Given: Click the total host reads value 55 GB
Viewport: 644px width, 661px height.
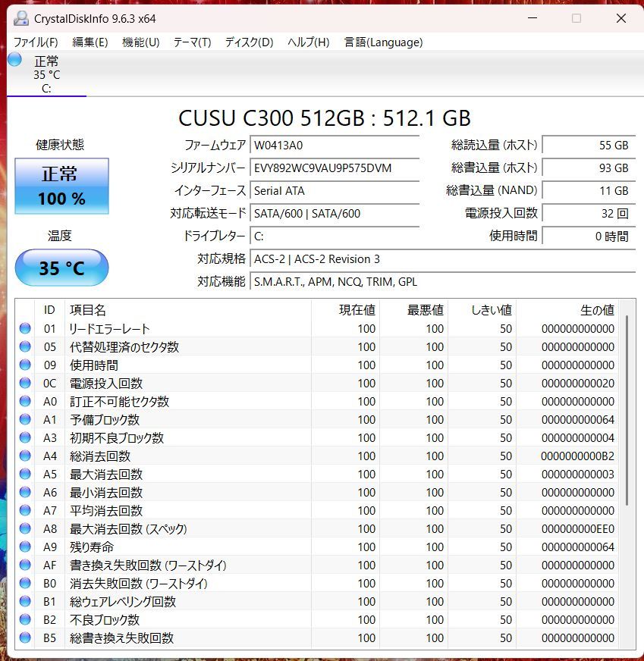Looking at the screenshot, I should (x=589, y=146).
